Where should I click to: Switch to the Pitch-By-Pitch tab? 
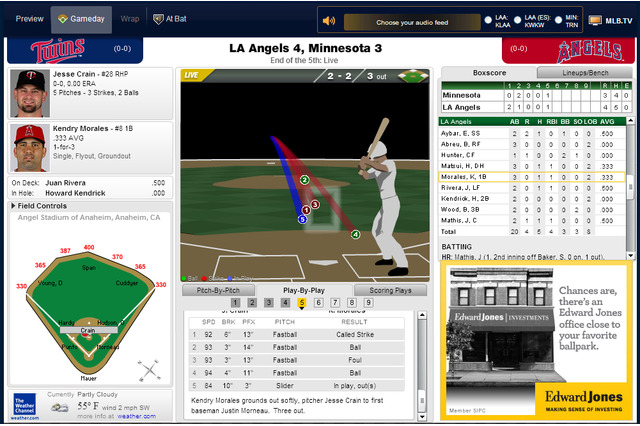point(218,290)
